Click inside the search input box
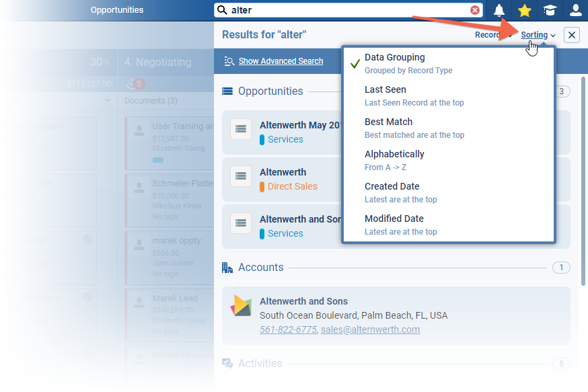 tap(336, 9)
